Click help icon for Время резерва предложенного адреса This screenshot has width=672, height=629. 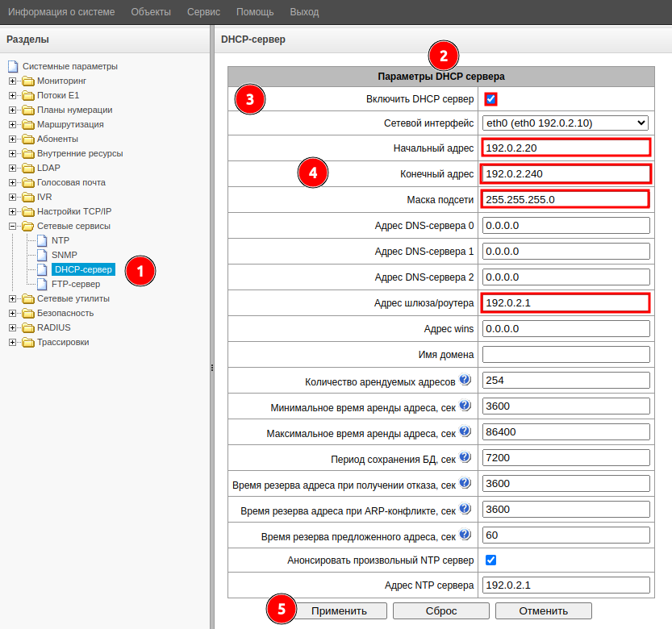[x=465, y=535]
